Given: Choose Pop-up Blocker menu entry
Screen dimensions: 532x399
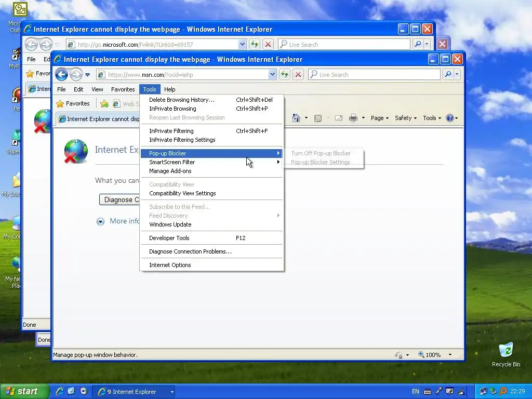Looking at the screenshot, I should click(212, 153).
